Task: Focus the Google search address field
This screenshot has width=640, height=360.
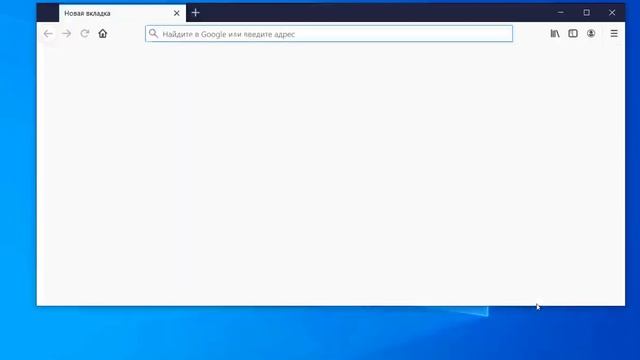Action: click(x=329, y=34)
